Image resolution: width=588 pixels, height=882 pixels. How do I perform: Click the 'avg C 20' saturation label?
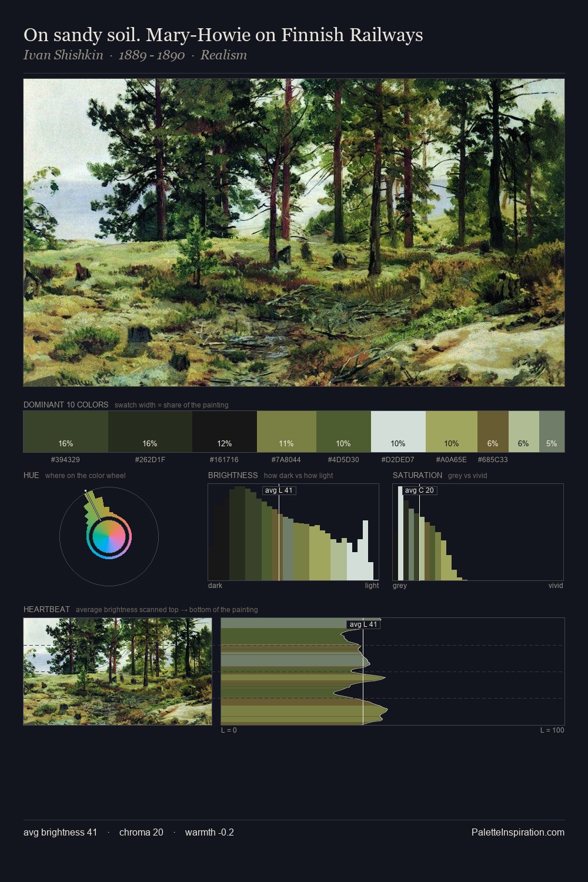(419, 490)
